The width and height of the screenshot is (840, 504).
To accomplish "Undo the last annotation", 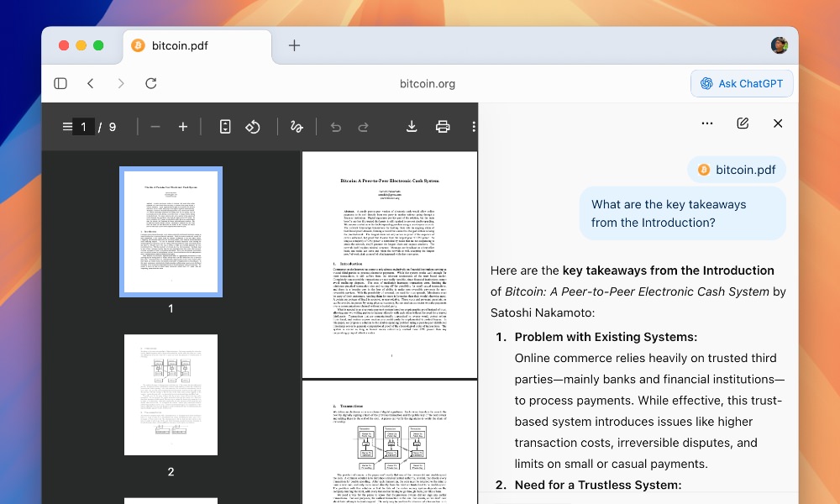I will [x=335, y=126].
